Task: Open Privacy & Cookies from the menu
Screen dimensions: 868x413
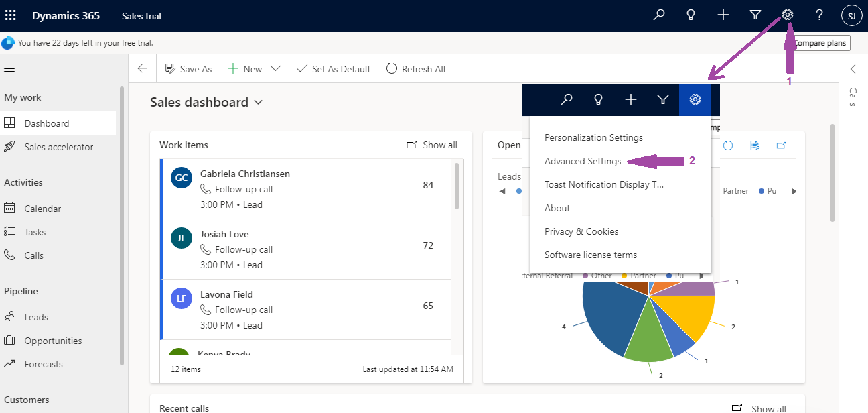Action: pyautogui.click(x=581, y=231)
